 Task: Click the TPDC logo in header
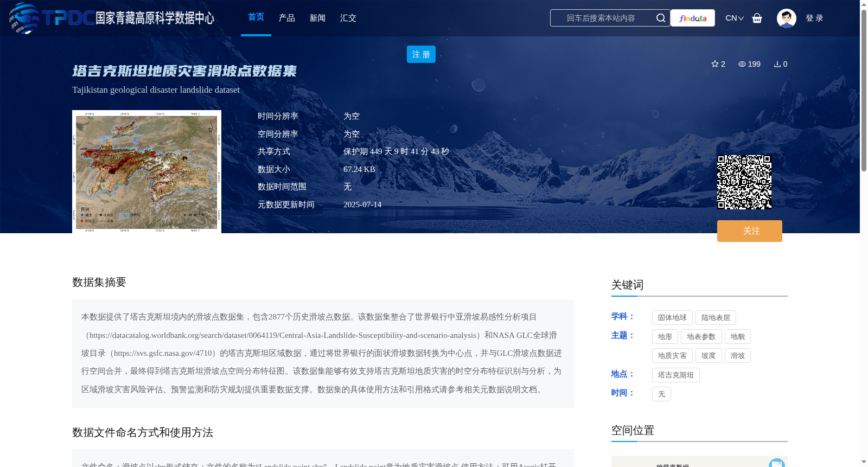pos(112,18)
